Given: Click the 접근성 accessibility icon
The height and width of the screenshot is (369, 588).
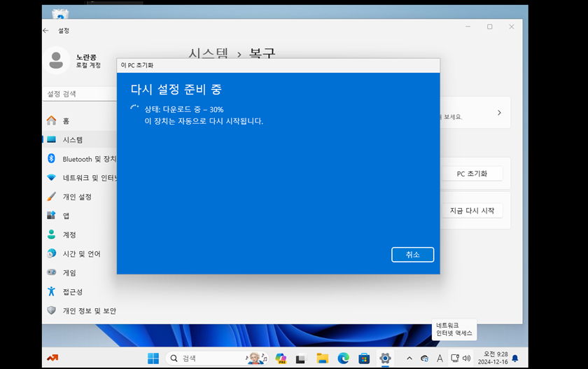Looking at the screenshot, I should click(51, 291).
